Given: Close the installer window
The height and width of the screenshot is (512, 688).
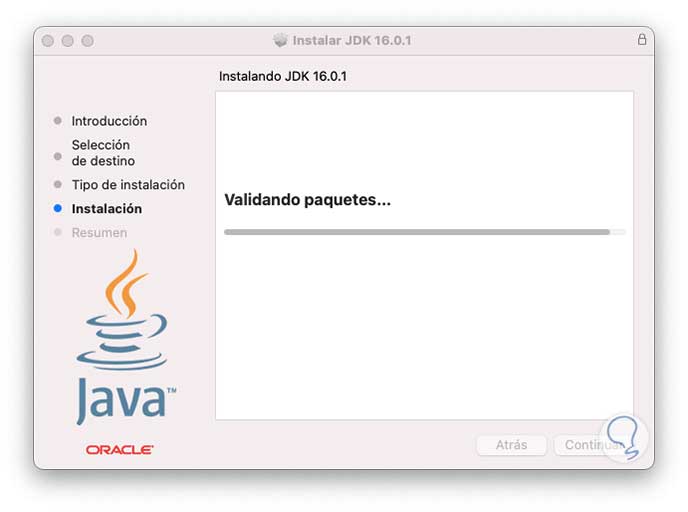Looking at the screenshot, I should click(48, 41).
